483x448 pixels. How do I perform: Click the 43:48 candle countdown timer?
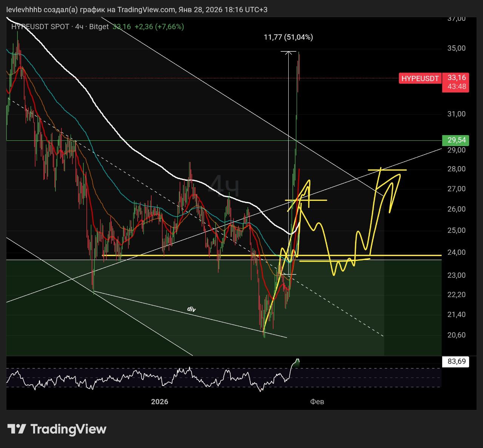tap(456, 87)
